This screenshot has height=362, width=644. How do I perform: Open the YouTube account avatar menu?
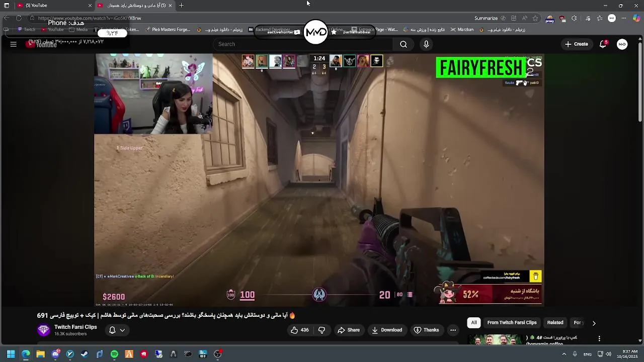(622, 44)
